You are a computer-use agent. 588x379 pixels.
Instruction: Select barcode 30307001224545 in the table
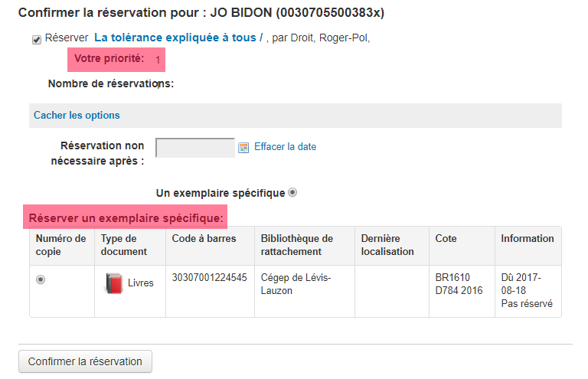pyautogui.click(x=209, y=278)
